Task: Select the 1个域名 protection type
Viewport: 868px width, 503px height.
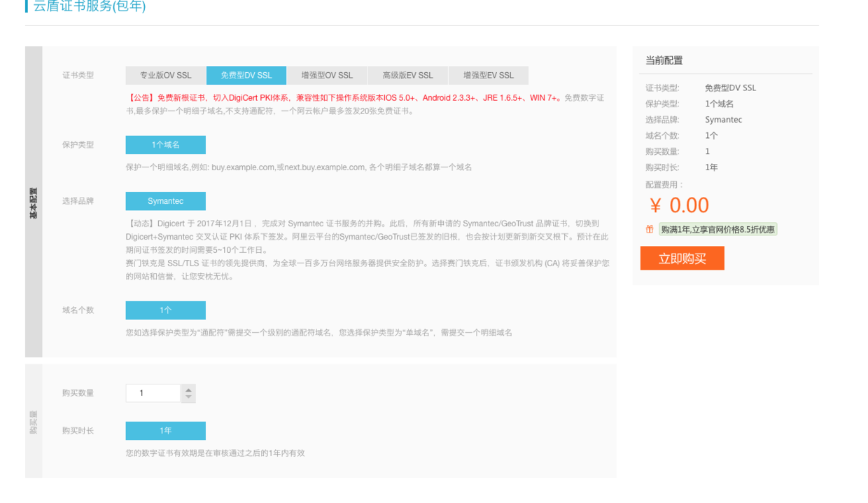Action: point(166,145)
